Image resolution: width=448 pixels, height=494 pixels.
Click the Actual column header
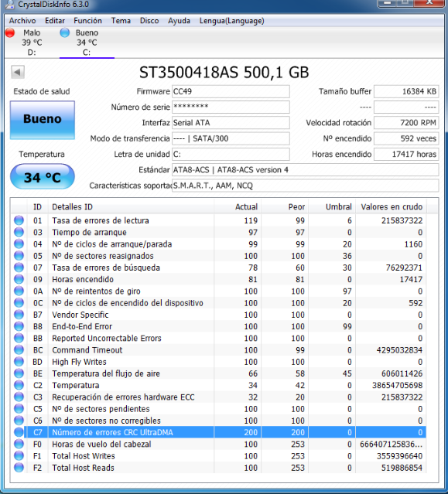pos(238,207)
